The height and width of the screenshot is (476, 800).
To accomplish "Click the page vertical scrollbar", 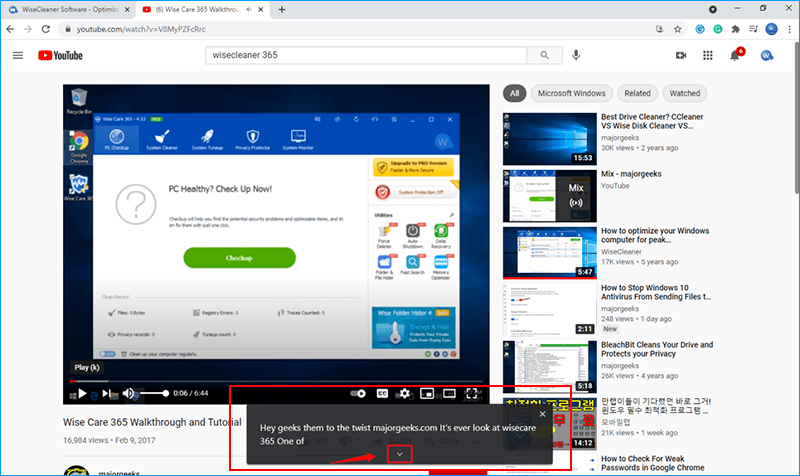I will [x=796, y=117].
